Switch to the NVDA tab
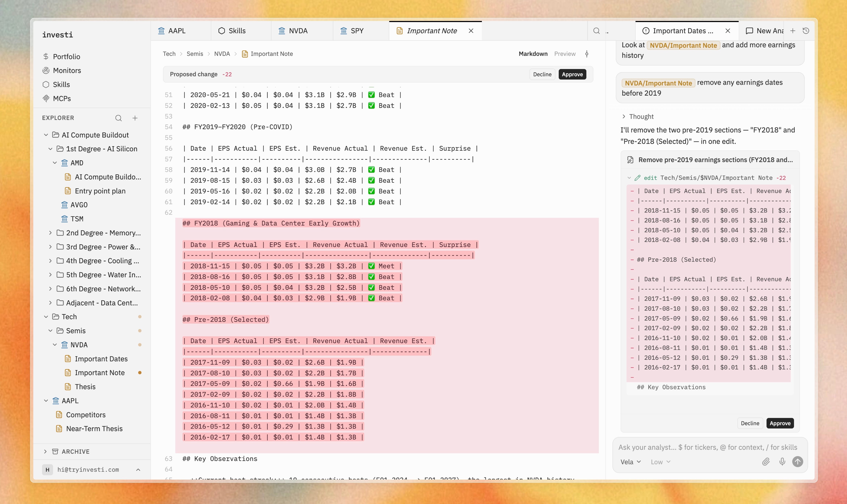 [302, 31]
